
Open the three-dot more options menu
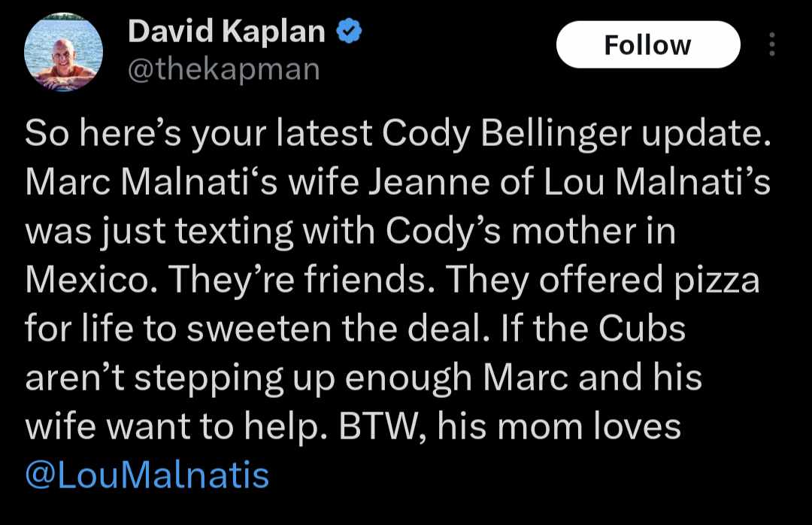coord(771,44)
